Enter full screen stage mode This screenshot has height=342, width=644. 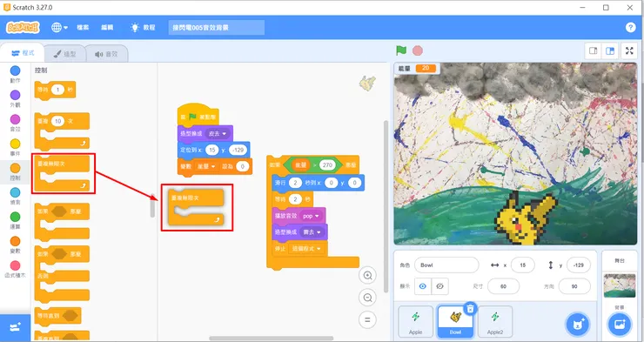(629, 50)
